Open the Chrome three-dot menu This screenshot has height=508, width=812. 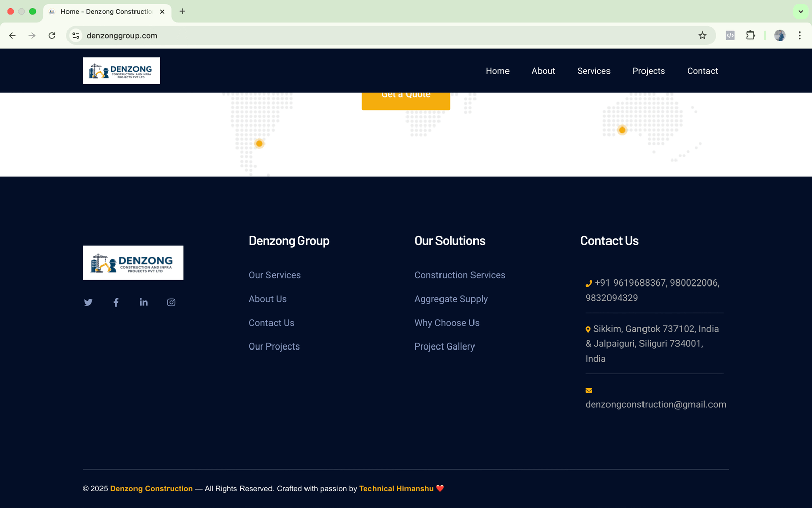799,36
